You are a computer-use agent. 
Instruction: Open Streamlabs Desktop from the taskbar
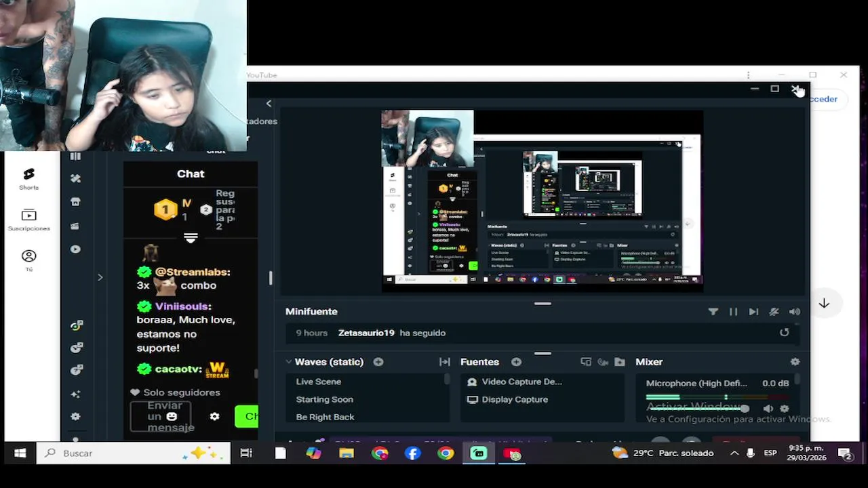(479, 453)
